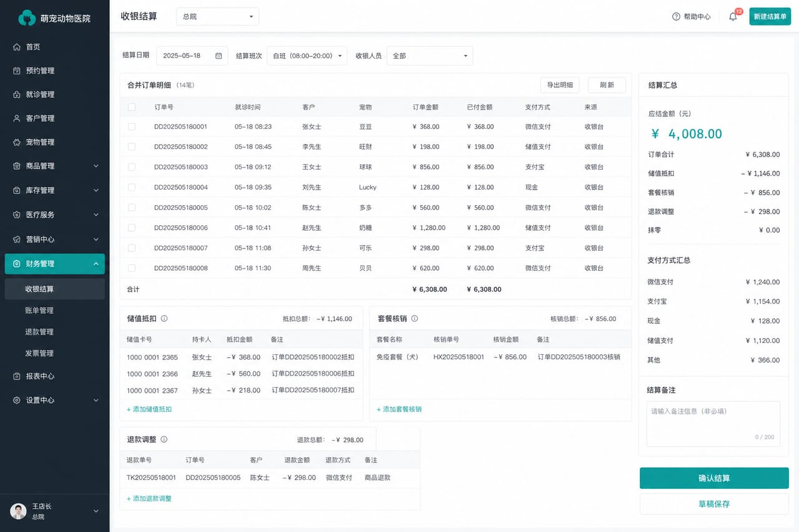Expand the 收银人员 dropdown
The width and height of the screenshot is (799, 532).
click(430, 56)
